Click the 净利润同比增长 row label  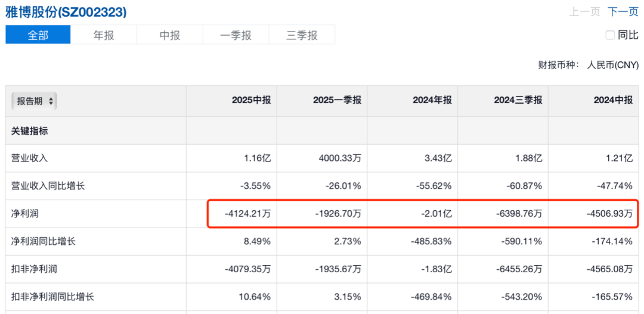[x=44, y=241]
